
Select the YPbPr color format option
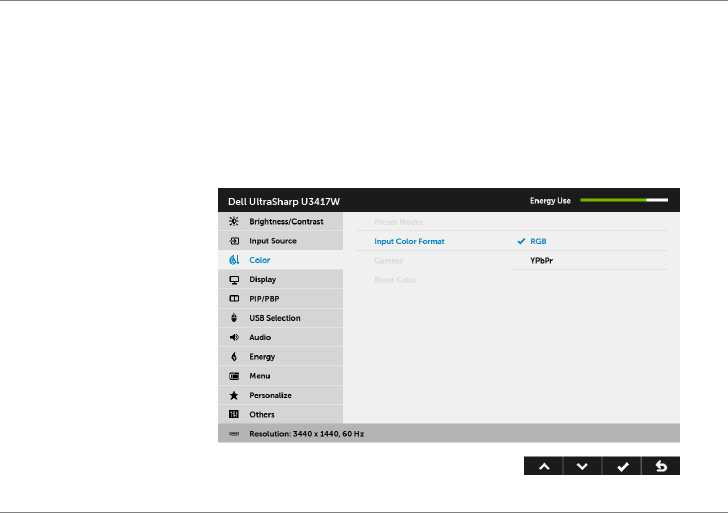(x=541, y=261)
